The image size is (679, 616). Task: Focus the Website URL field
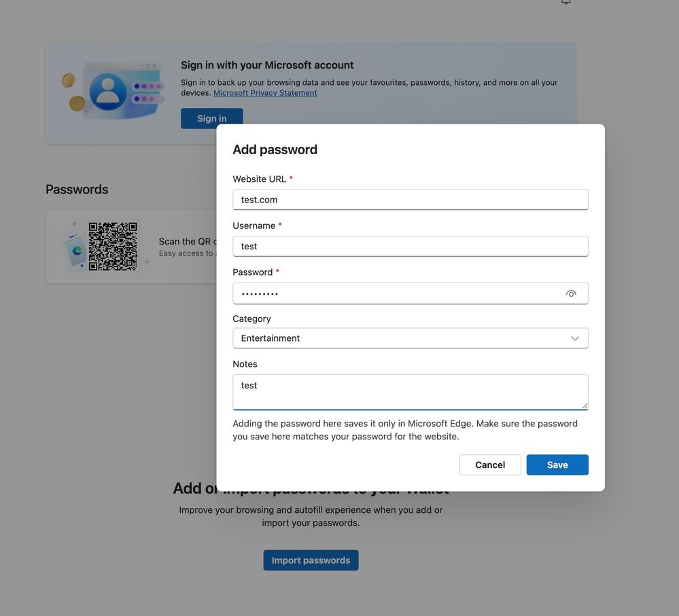[410, 200]
